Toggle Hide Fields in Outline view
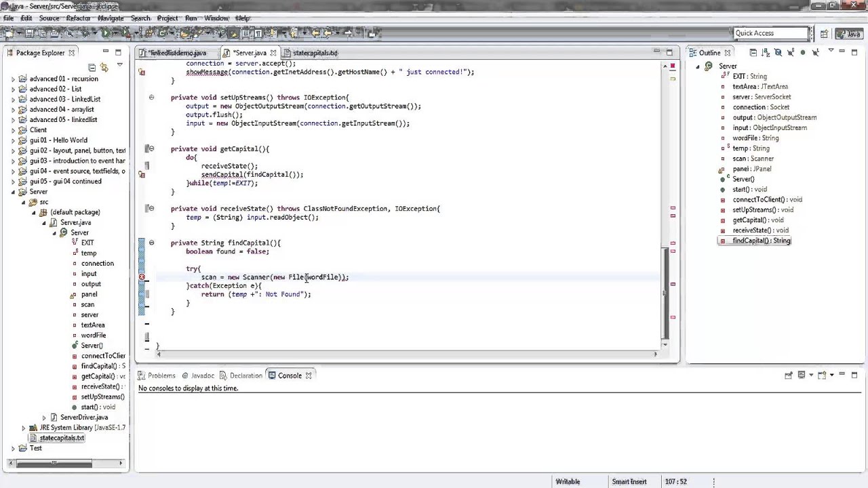This screenshot has height=488, width=868. click(x=778, y=52)
